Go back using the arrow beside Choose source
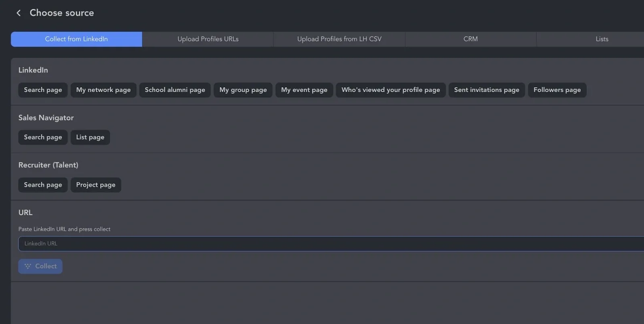The height and width of the screenshot is (324, 644). coord(19,13)
